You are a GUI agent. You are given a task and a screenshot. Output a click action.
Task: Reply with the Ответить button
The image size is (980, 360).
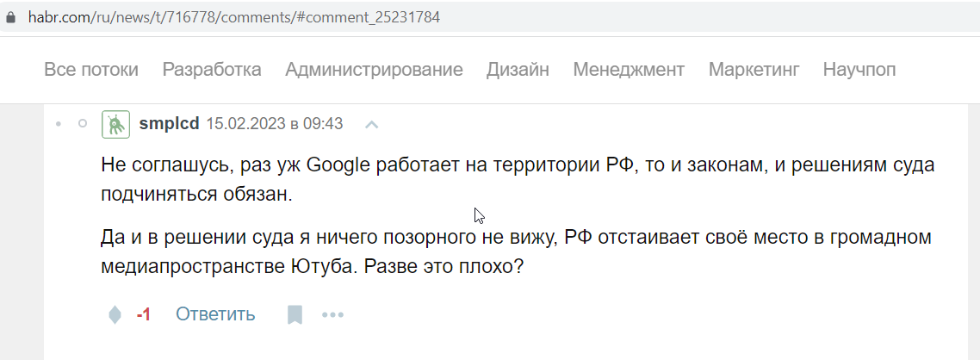click(x=215, y=313)
